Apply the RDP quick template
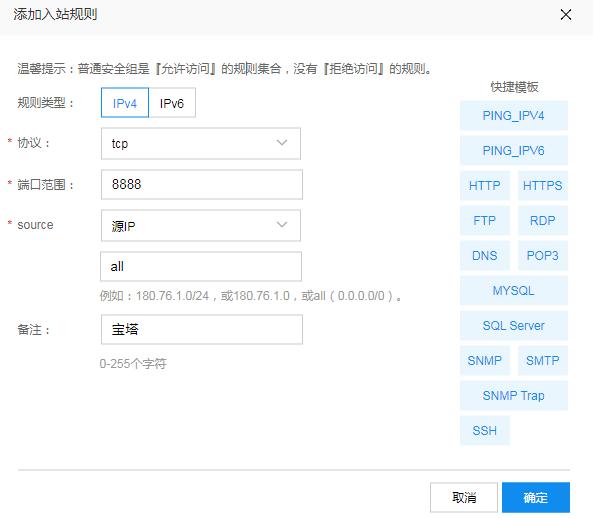593x518 pixels. click(x=543, y=220)
